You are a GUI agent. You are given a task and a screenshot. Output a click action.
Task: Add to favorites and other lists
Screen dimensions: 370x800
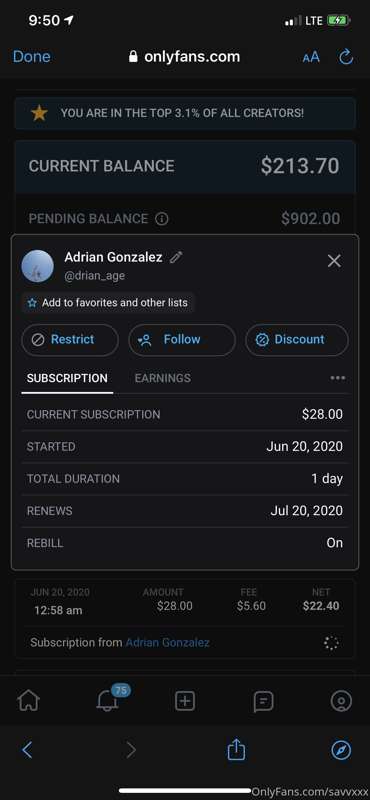108,303
